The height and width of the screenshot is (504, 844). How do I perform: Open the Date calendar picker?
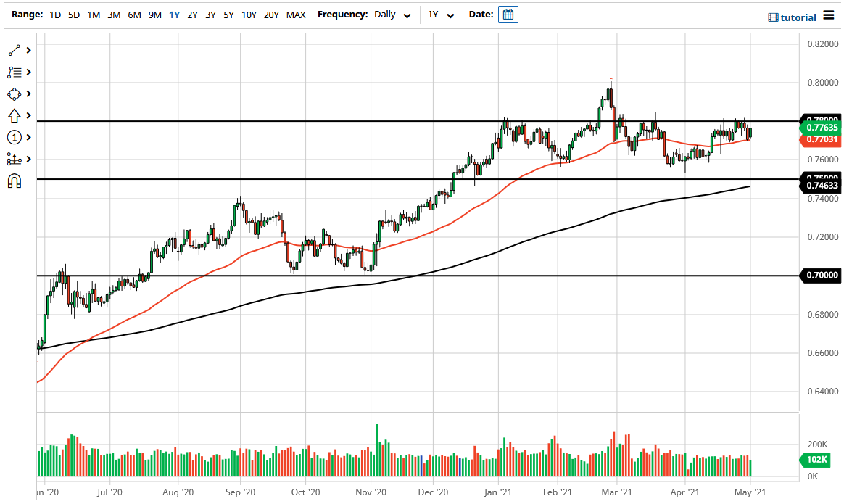(x=508, y=14)
